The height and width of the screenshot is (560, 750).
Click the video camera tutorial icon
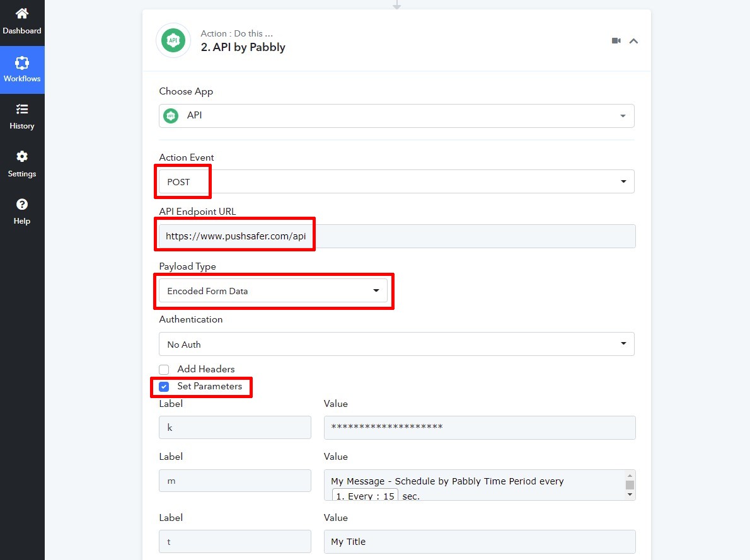[616, 41]
